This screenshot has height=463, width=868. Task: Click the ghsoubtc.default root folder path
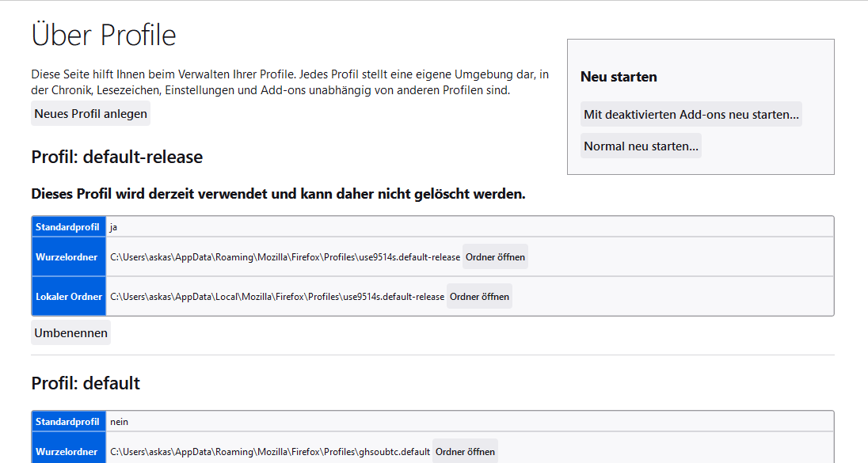tap(269, 452)
